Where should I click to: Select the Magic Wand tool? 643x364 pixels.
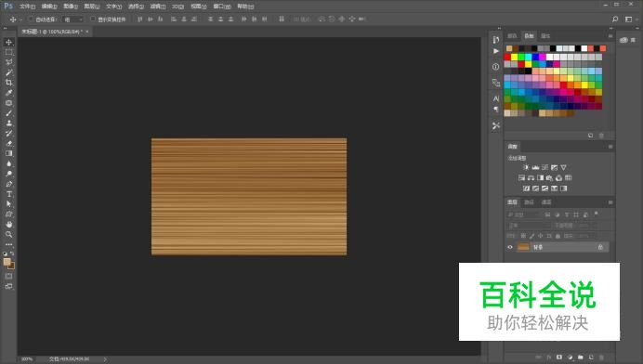click(x=8, y=72)
